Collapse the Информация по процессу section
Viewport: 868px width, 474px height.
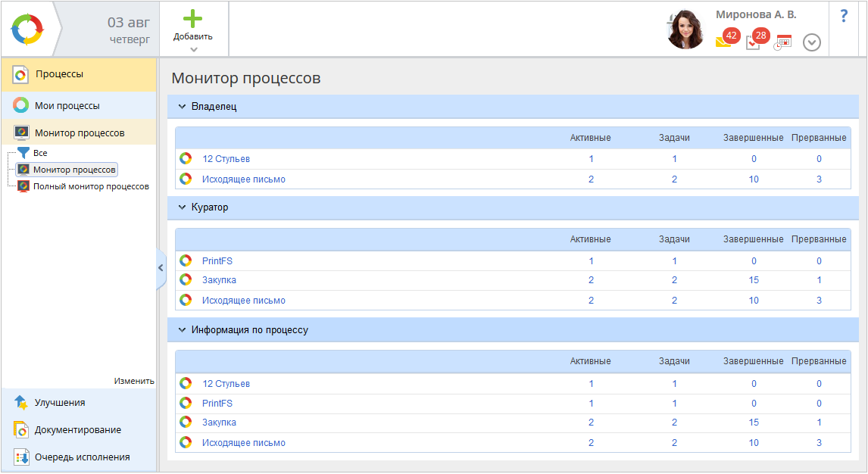[182, 330]
